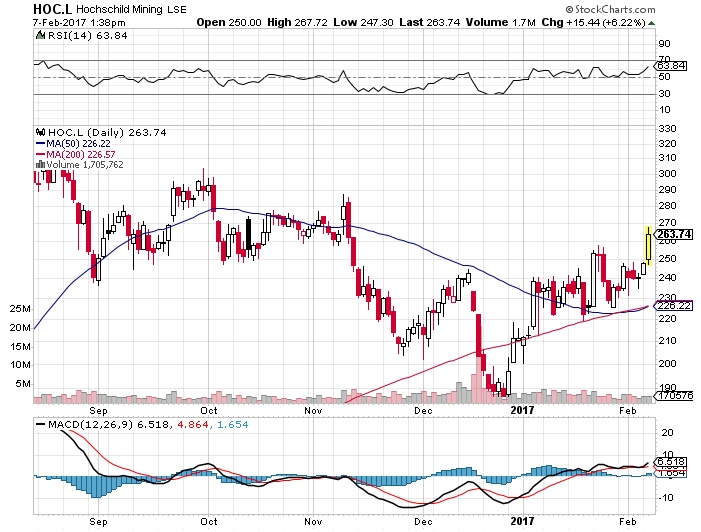Click the HOC.L ticker symbol title
The image size is (701, 532).
click(x=52, y=9)
